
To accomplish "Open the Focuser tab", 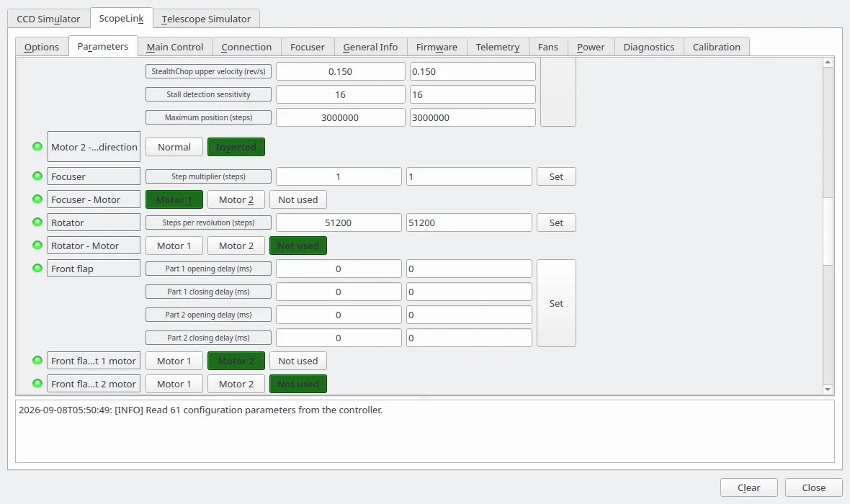I will (x=308, y=47).
